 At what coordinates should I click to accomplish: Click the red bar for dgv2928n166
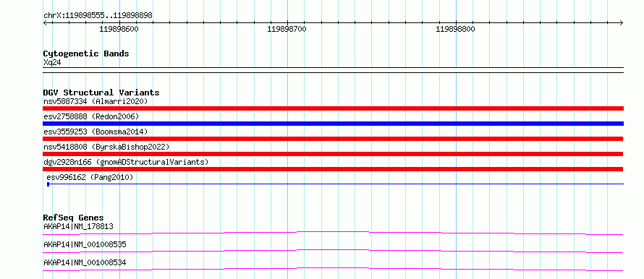333,169
